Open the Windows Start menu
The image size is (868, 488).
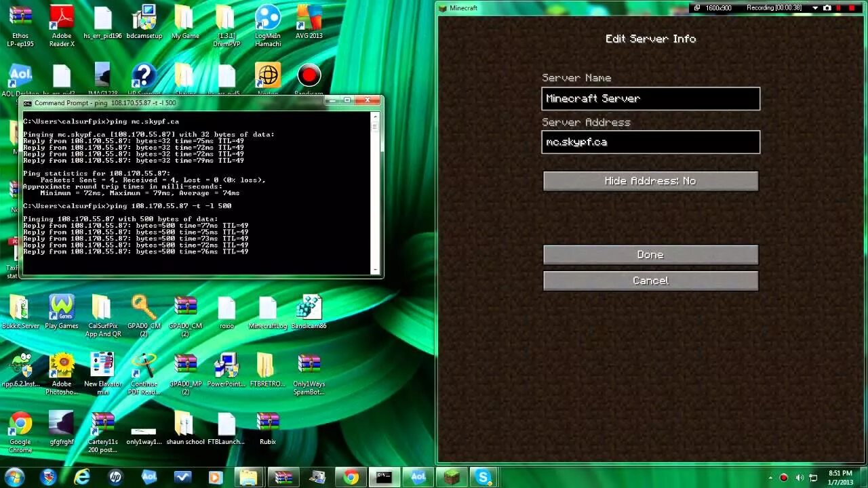pos(14,477)
